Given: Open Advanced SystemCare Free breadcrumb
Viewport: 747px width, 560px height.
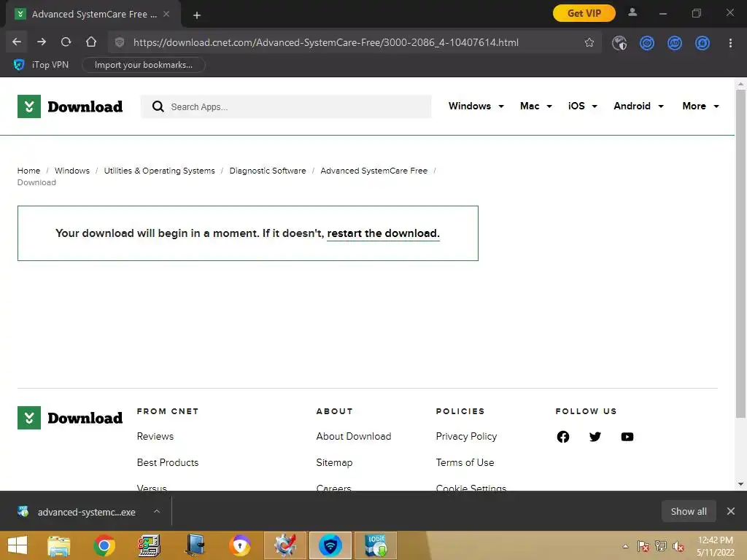Looking at the screenshot, I should click(374, 171).
